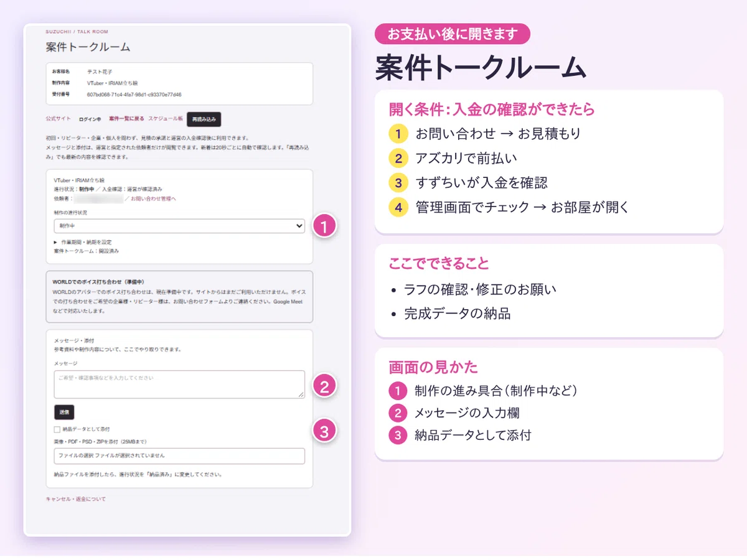
Task: Focus the メッセージ text area
Action: [179, 384]
